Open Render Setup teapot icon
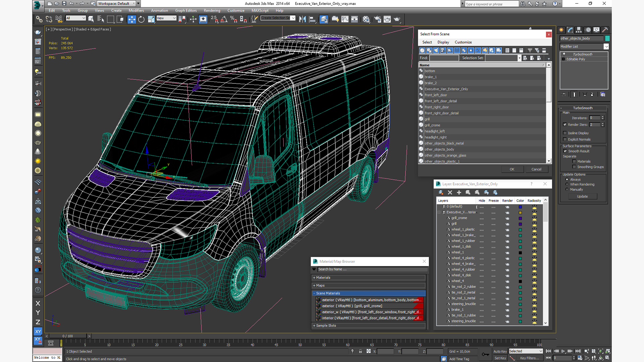Image resolution: width=644 pixels, height=362 pixels. (377, 19)
